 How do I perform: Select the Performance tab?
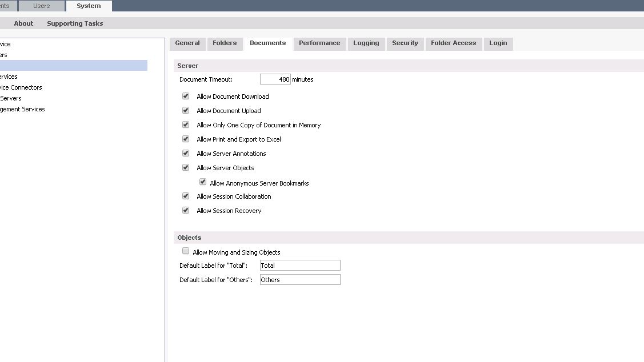(x=319, y=43)
